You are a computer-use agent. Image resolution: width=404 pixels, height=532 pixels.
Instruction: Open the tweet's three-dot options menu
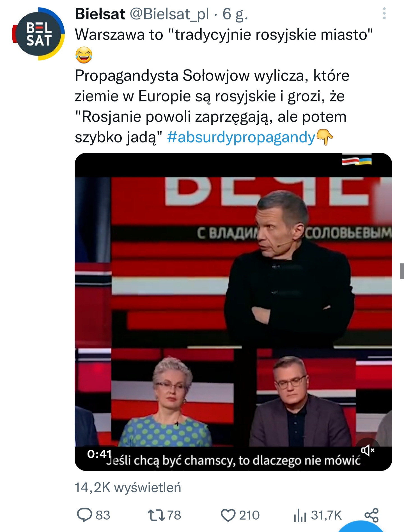click(x=384, y=13)
